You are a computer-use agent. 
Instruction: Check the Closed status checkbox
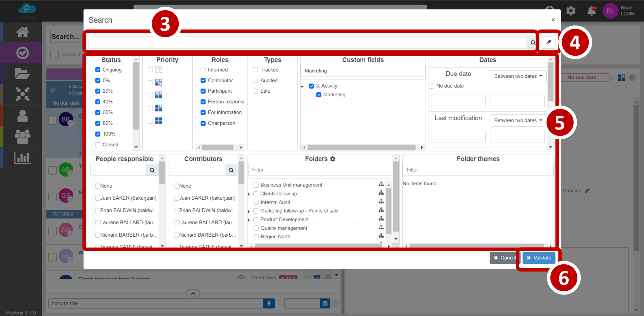tap(98, 144)
